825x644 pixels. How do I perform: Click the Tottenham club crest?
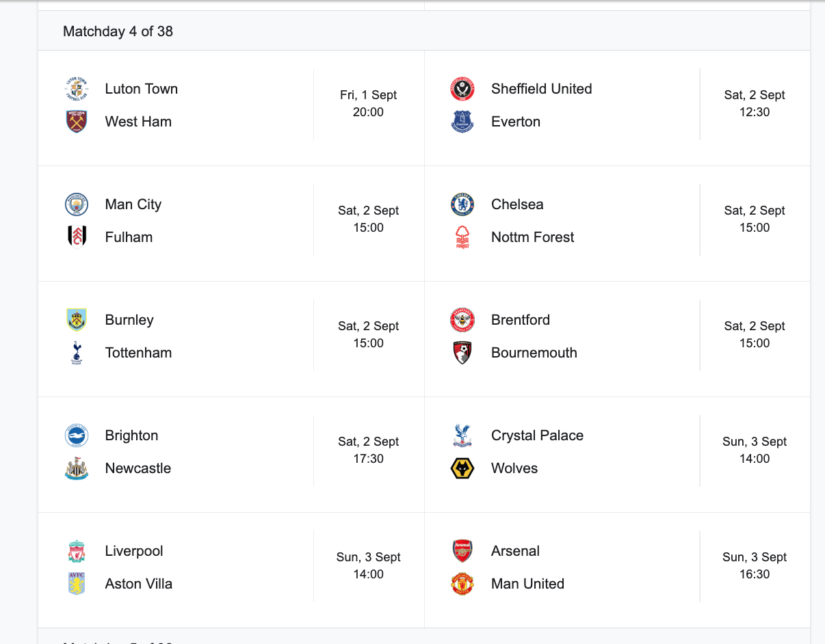pyautogui.click(x=77, y=353)
